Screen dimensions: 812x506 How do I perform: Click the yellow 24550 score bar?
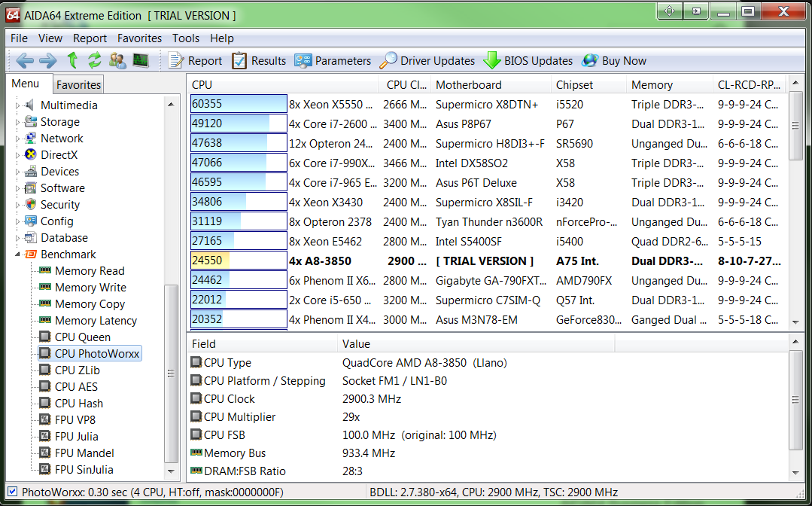pos(239,261)
